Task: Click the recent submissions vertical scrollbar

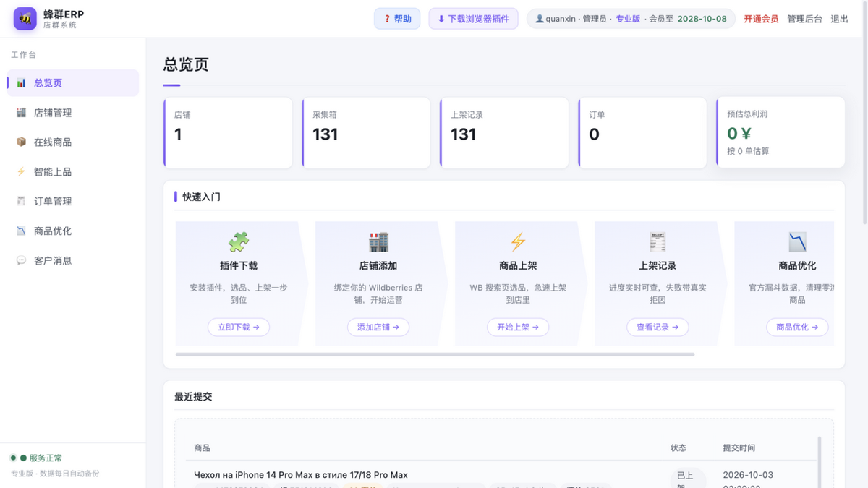Action: pyautogui.click(x=820, y=461)
